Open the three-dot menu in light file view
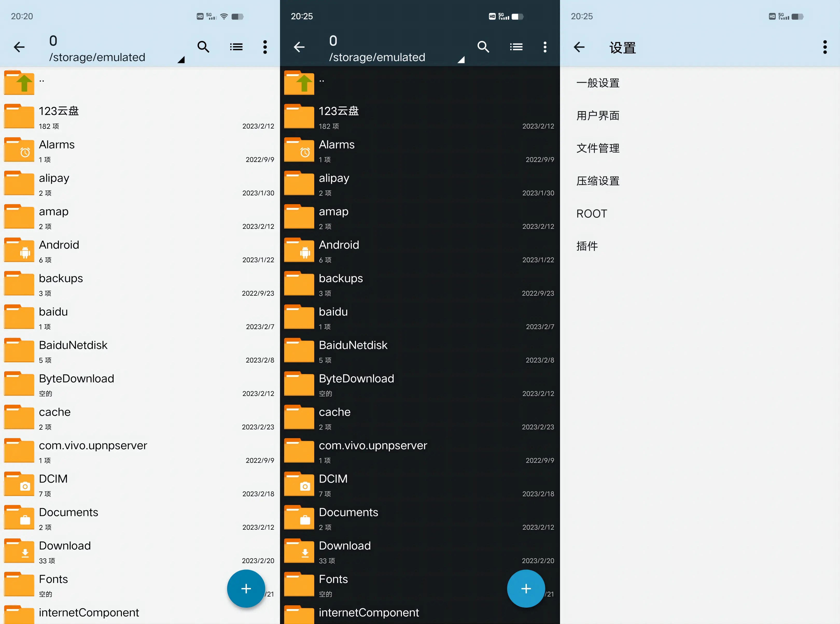The width and height of the screenshot is (840, 624). click(x=265, y=47)
